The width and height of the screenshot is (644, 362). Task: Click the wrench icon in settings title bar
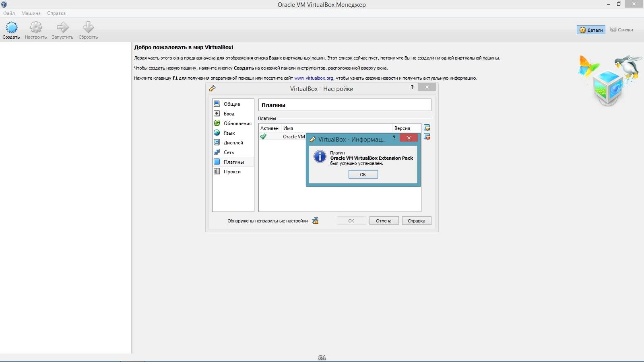(213, 88)
